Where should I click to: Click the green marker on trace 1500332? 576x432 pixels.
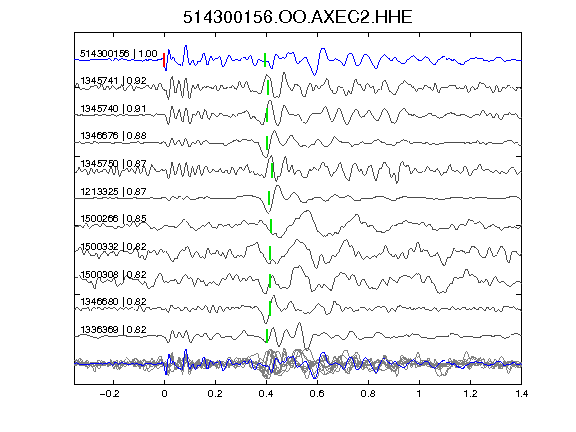point(270,254)
